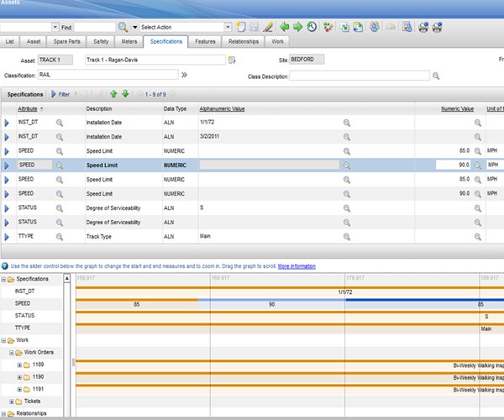
Task: Click the Clear Changes eraser icon
Action: (x=268, y=27)
